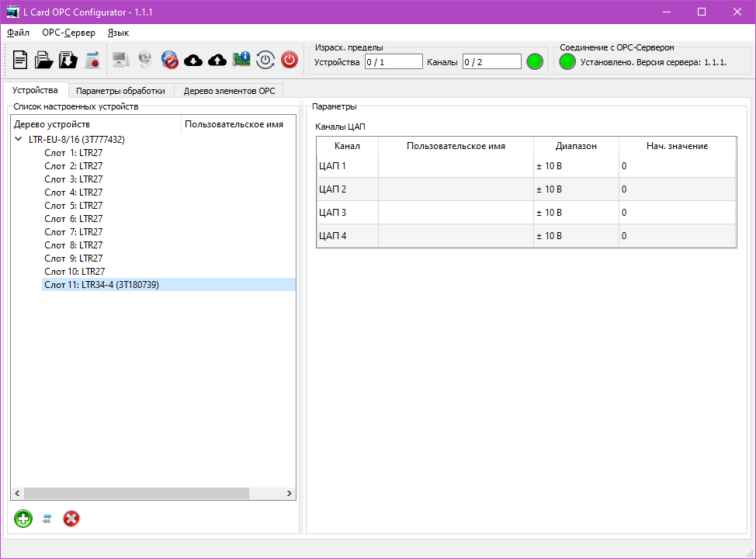
Task: Click the document icon with red dot
Action: coord(92,61)
